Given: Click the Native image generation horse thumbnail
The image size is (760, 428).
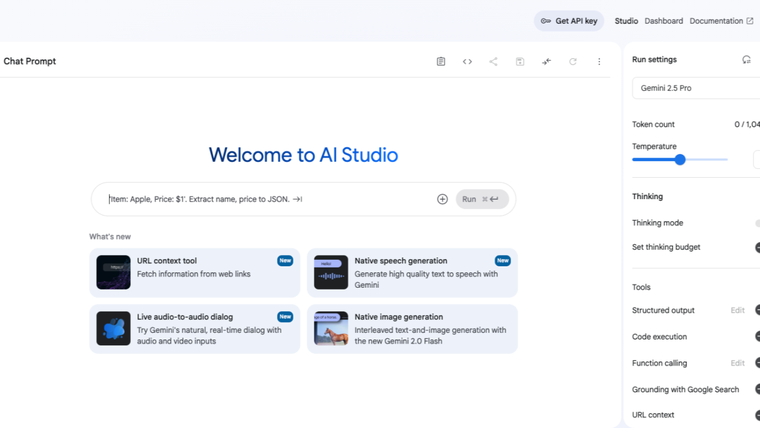Looking at the screenshot, I should [331, 329].
